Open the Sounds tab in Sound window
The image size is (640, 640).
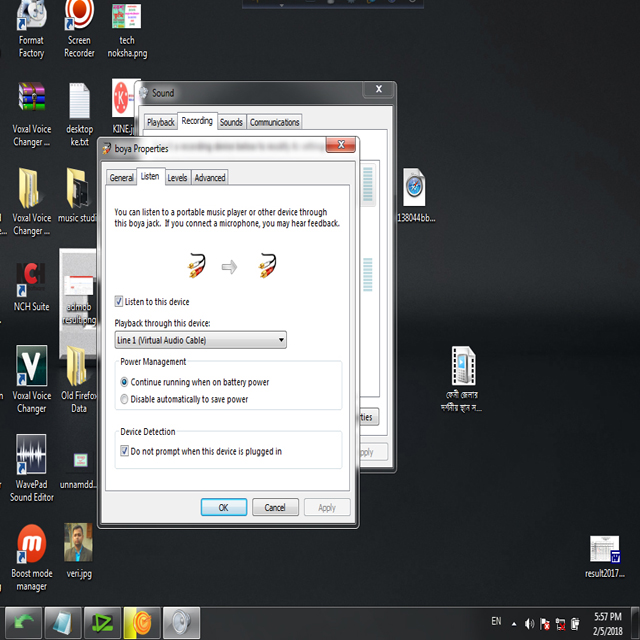[231, 122]
